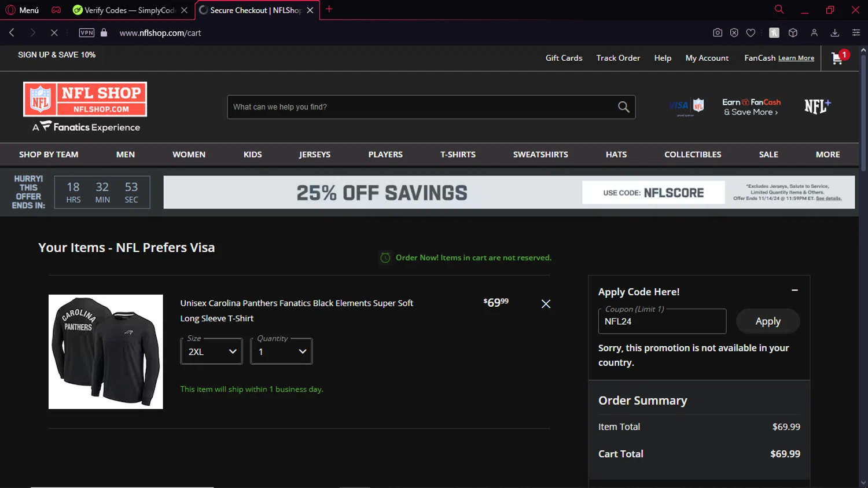Click the 25% OFF SAVINGS banner
The width and height of the screenshot is (868, 488).
[x=509, y=192]
